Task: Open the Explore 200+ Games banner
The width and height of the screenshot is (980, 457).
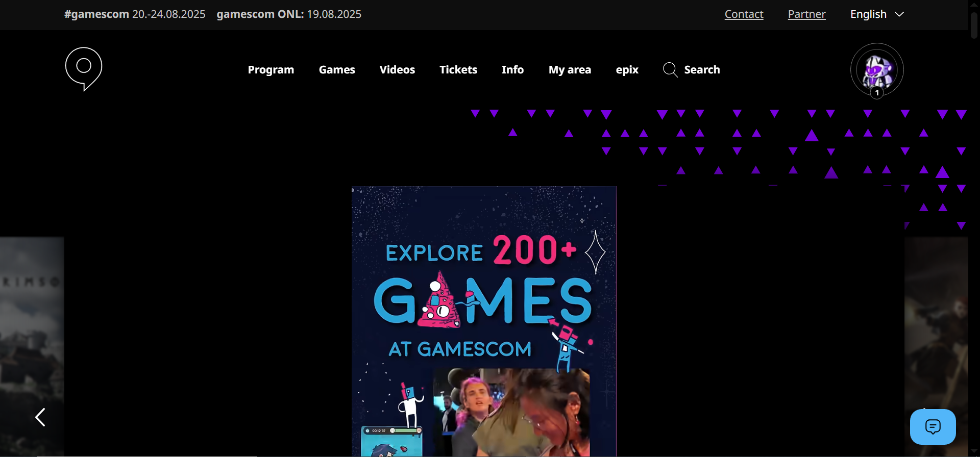Action: 484,321
